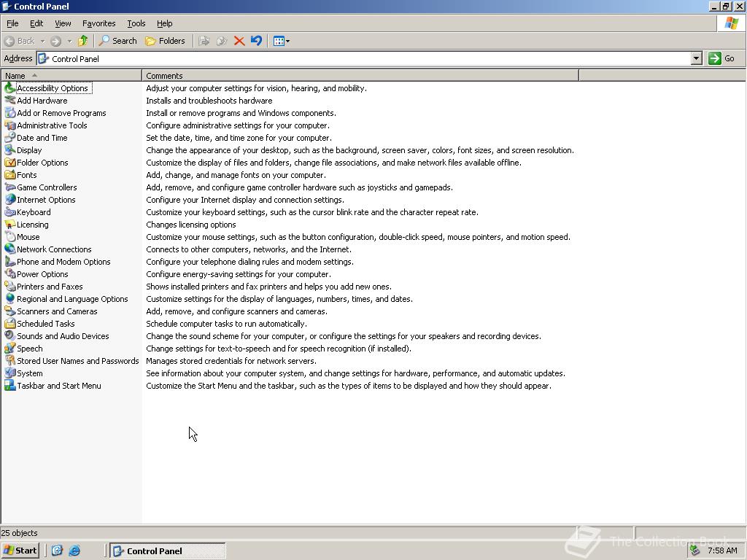Select the Stored User Names and Passwords icon
The width and height of the screenshot is (747, 560).
tap(9, 360)
